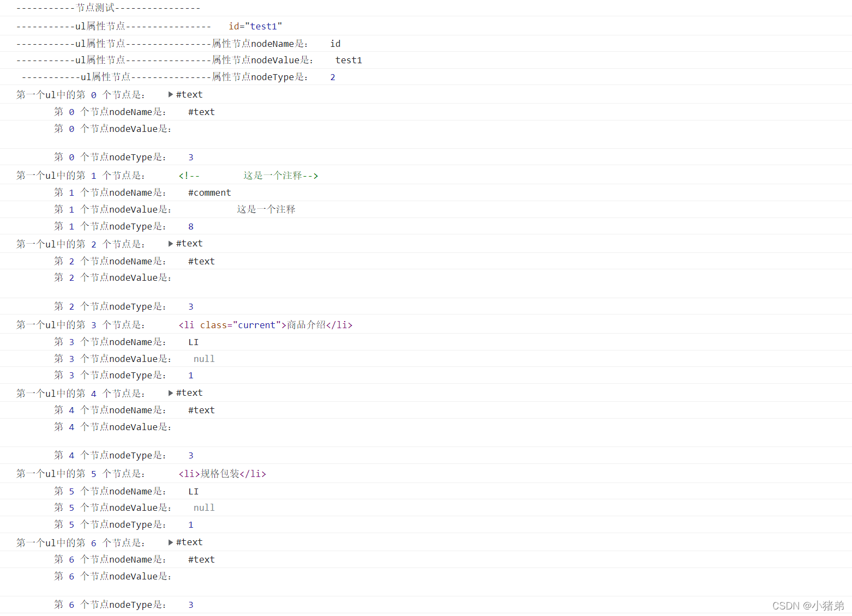Click the comment nodeValue '这是一个注释' text
Screen dimensions: 852x616
(x=266, y=209)
